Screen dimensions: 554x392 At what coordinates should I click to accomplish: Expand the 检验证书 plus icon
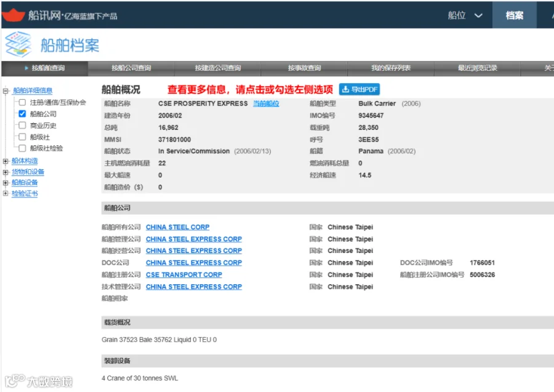pos(6,193)
